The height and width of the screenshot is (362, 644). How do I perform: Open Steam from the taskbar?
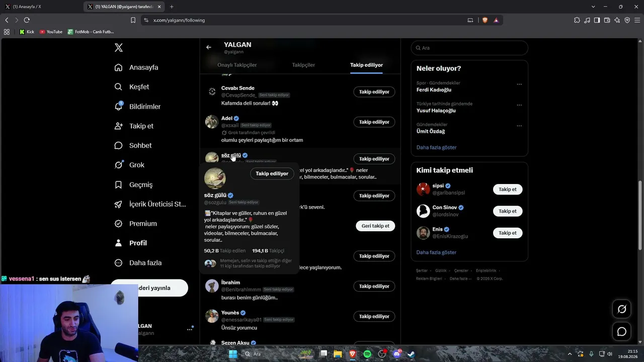tap(411, 354)
